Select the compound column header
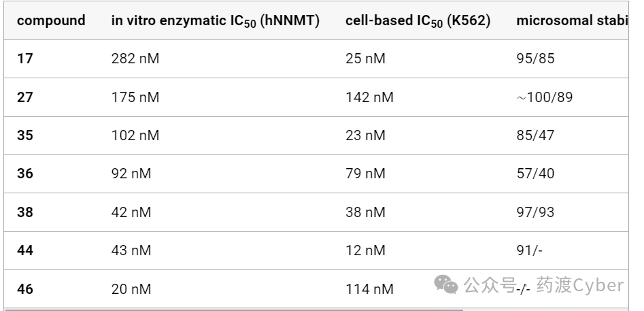This screenshot has width=644, height=311. coord(51,20)
